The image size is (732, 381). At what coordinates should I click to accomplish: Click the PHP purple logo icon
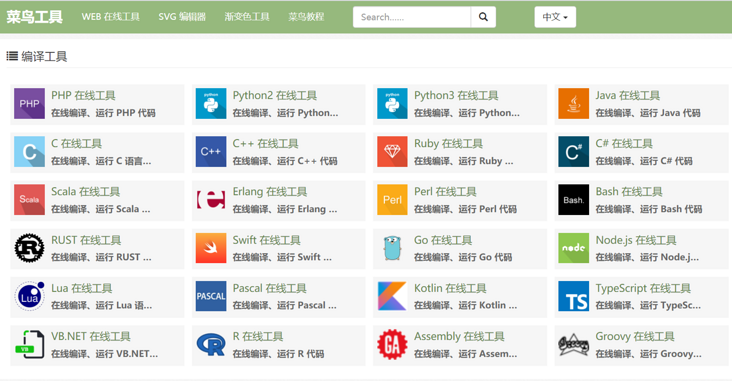(x=29, y=104)
